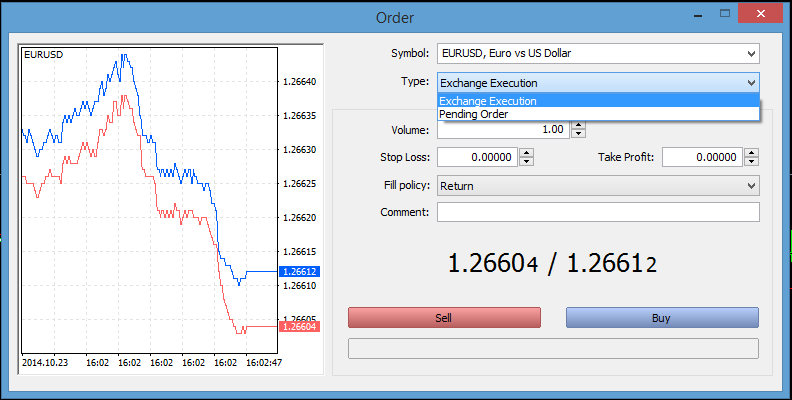This screenshot has width=792, height=400.
Task: Close the Order window
Action: pos(760,14)
